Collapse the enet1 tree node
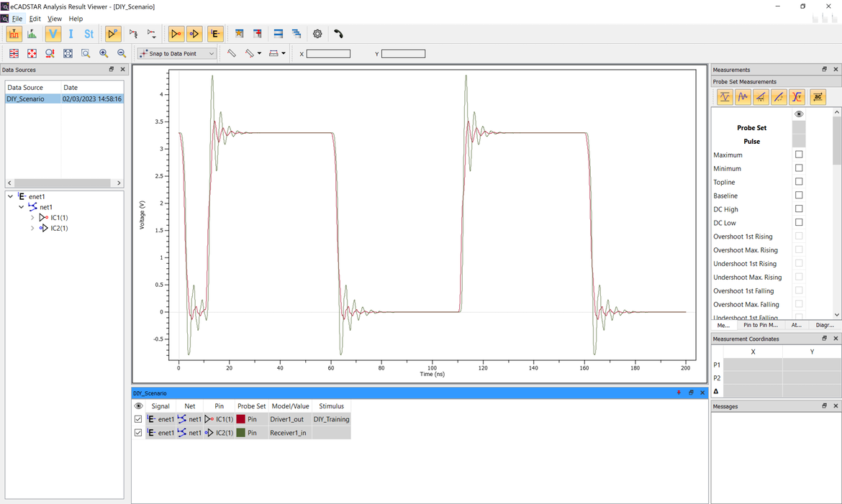The width and height of the screenshot is (842, 504). click(x=10, y=196)
